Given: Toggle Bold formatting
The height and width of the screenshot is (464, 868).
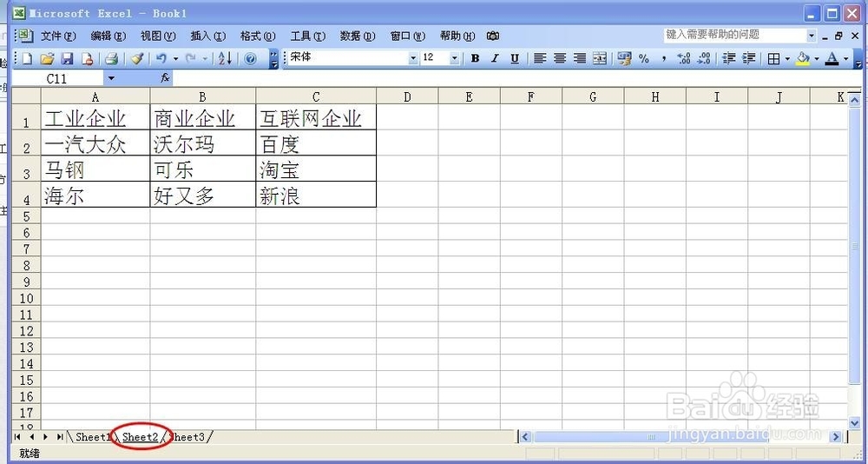Looking at the screenshot, I should [x=475, y=58].
